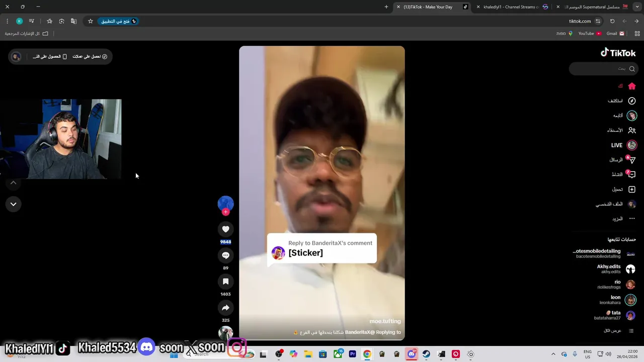Open Discord from the taskbar
The height and width of the screenshot is (362, 644).
pos(412,354)
